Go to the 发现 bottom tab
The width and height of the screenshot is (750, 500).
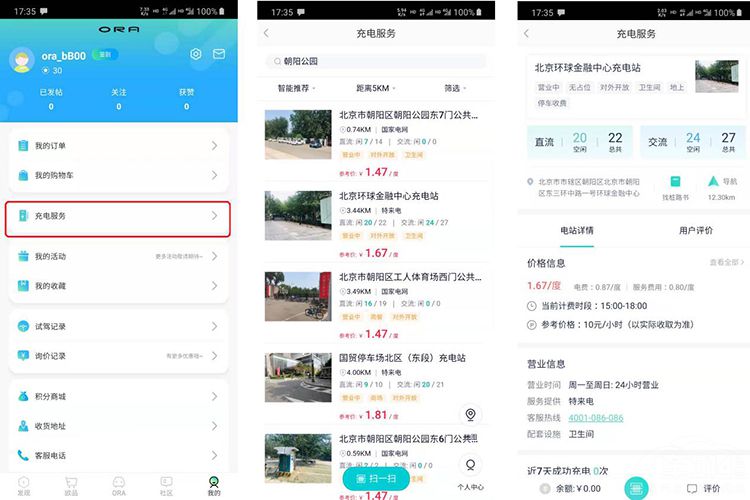click(24, 485)
